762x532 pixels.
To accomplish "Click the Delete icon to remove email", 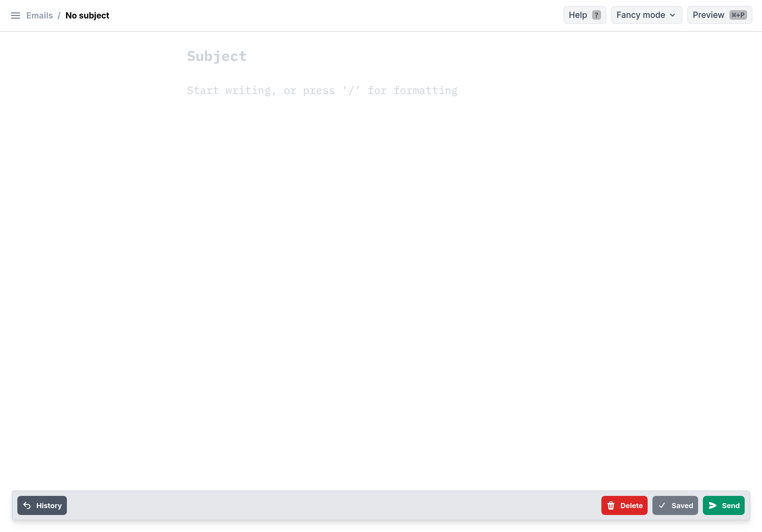I will 611,505.
